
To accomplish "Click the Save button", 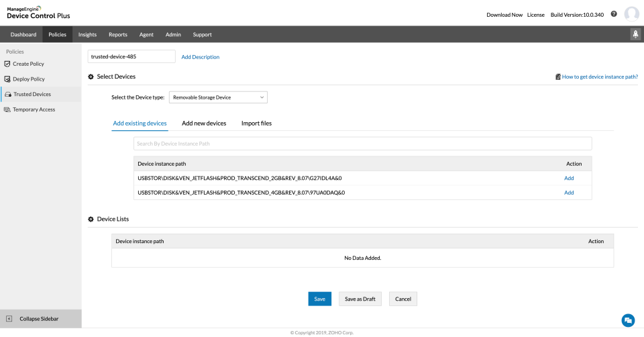I will (320, 299).
